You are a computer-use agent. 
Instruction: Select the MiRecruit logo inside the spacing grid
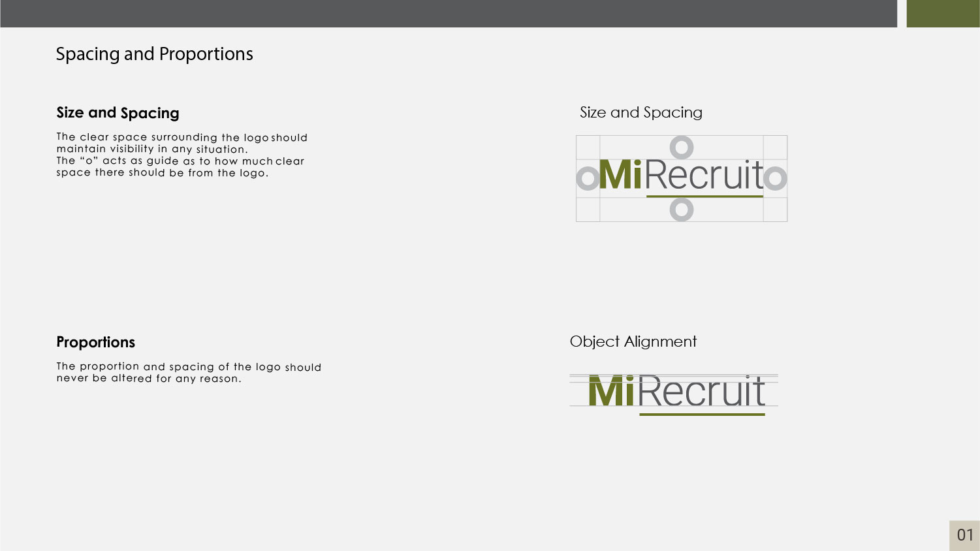coord(681,175)
